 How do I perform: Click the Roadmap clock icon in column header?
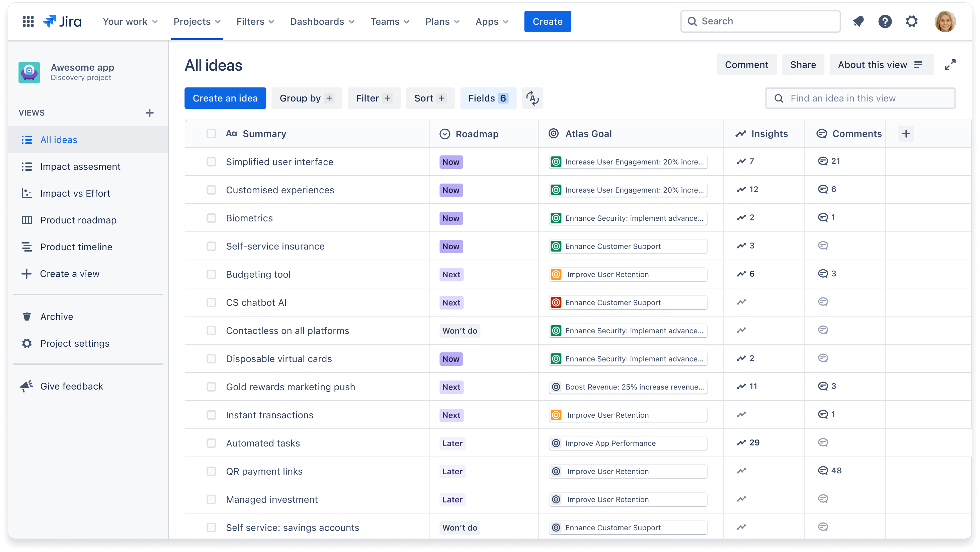coord(445,133)
